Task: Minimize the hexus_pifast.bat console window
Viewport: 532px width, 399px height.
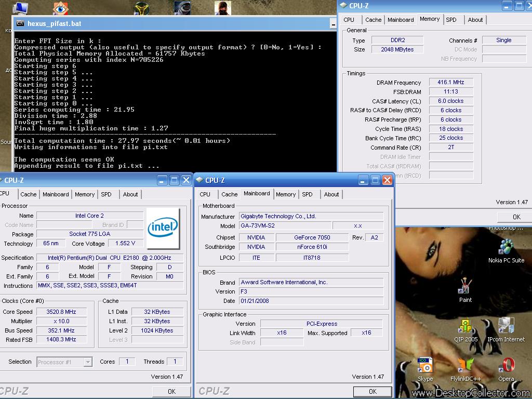Action: coord(332,24)
